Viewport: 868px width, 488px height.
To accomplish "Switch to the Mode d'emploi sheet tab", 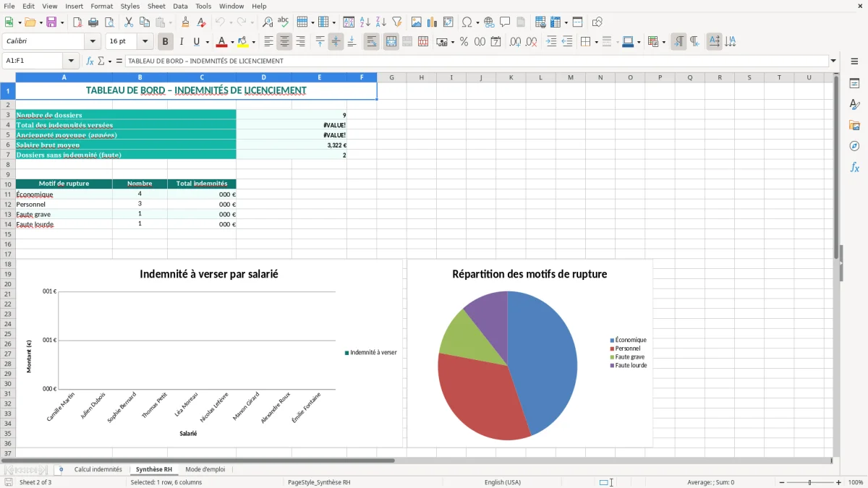I will (x=205, y=470).
